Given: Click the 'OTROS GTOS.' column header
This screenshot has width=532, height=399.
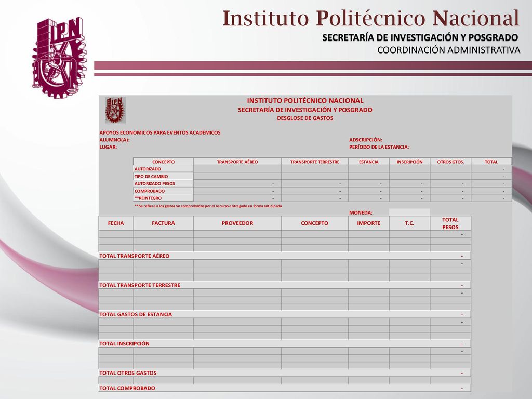Looking at the screenshot, I should coord(450,162).
